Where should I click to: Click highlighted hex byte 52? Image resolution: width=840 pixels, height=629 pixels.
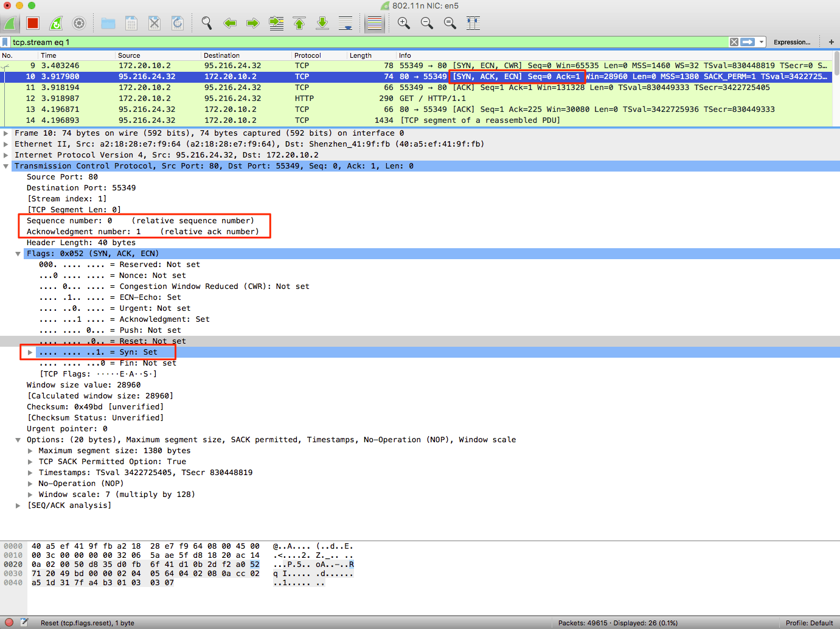254,565
